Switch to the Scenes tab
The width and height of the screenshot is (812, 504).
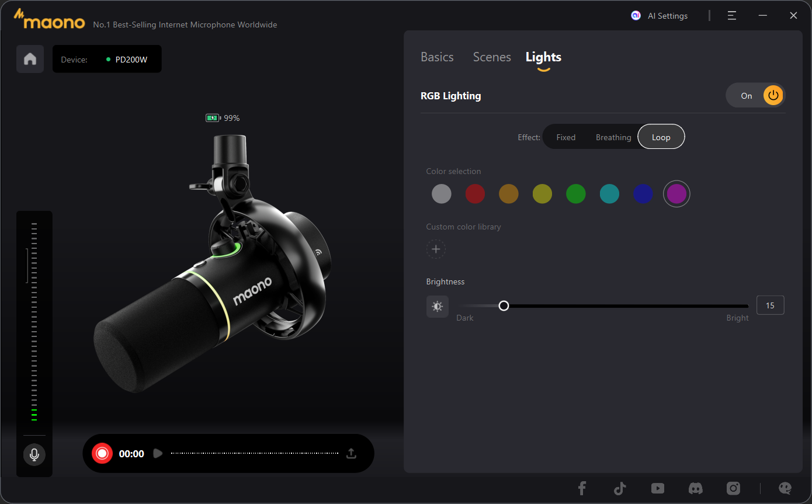[492, 57]
